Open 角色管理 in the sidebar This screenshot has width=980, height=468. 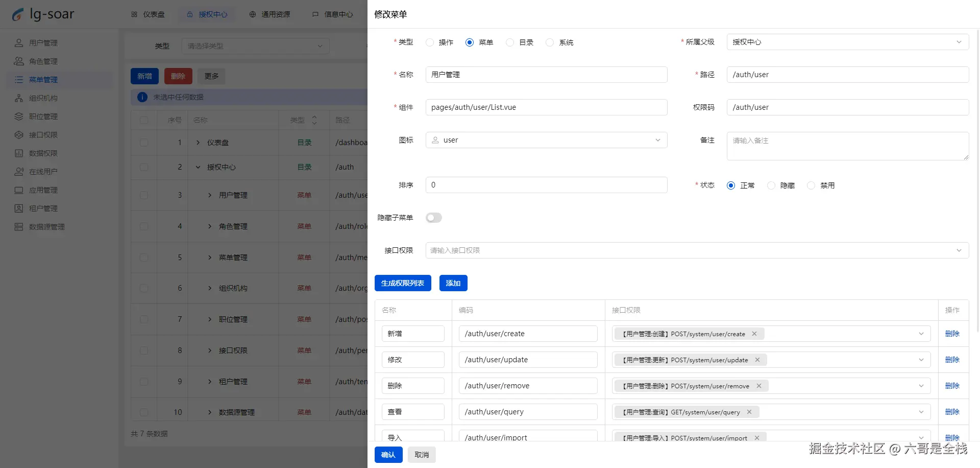point(59,61)
